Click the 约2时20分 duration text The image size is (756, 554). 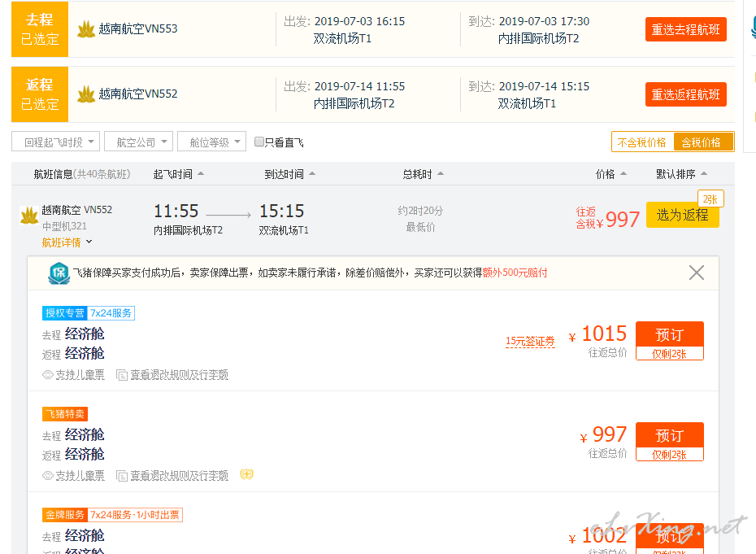click(x=420, y=211)
